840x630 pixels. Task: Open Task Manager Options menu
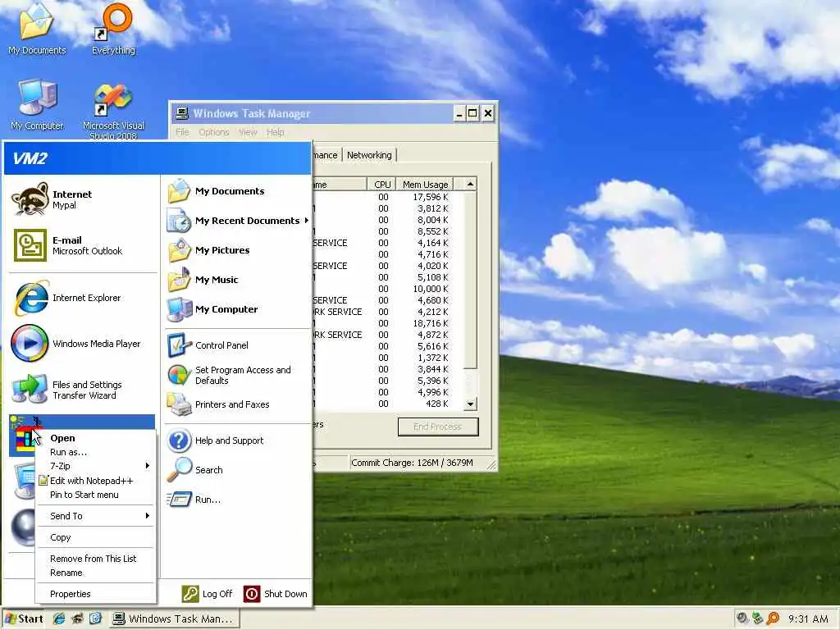pyautogui.click(x=214, y=132)
